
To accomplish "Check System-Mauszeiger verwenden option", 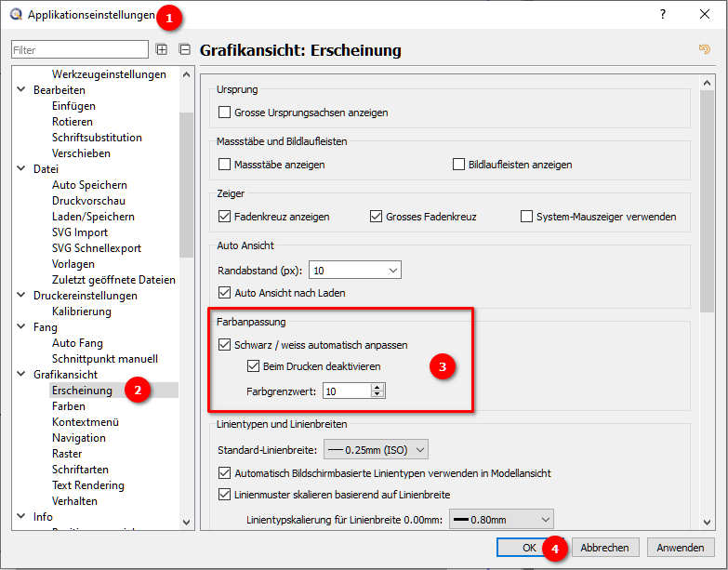I will [x=528, y=217].
